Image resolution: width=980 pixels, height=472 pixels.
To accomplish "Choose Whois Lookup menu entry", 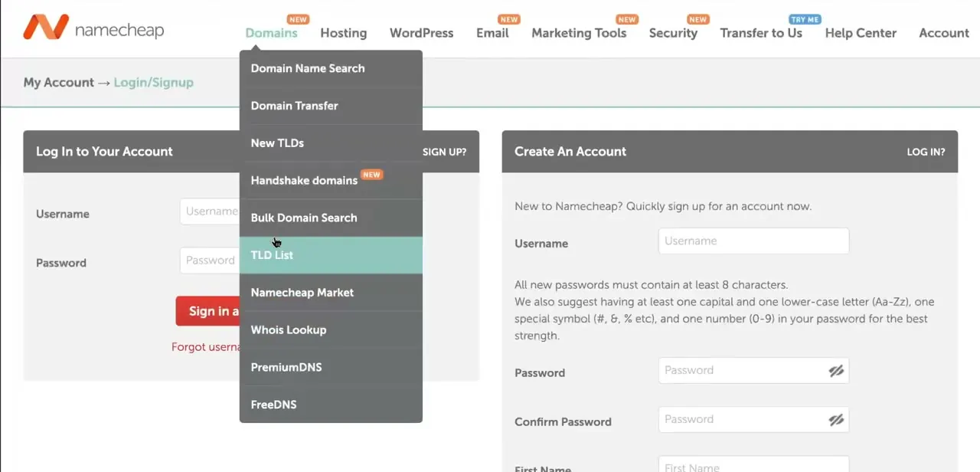I will pyautogui.click(x=331, y=330).
